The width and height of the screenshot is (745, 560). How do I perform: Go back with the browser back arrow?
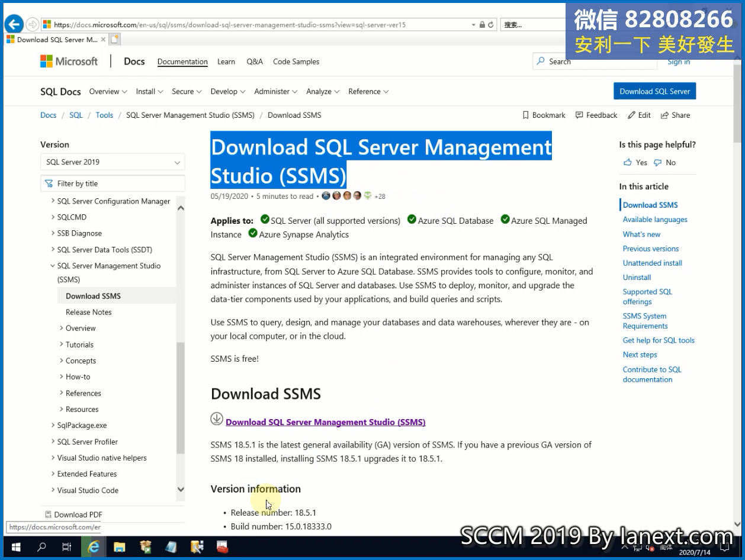coord(14,24)
